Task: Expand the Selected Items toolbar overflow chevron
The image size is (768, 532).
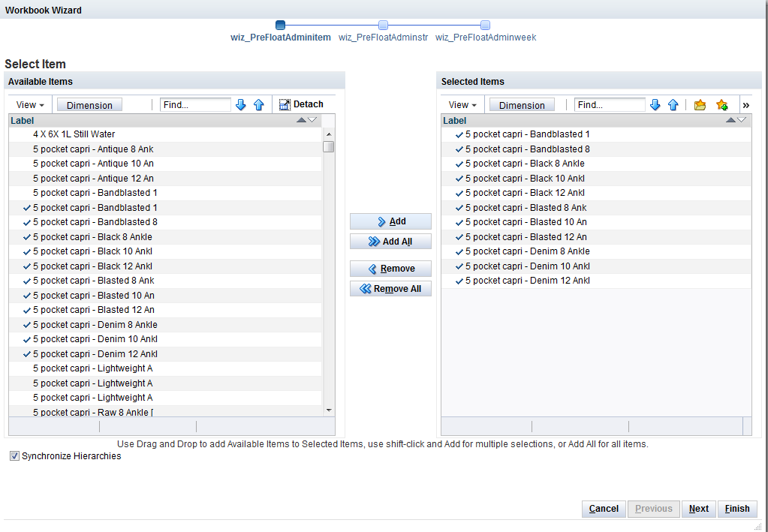Action: [746, 105]
